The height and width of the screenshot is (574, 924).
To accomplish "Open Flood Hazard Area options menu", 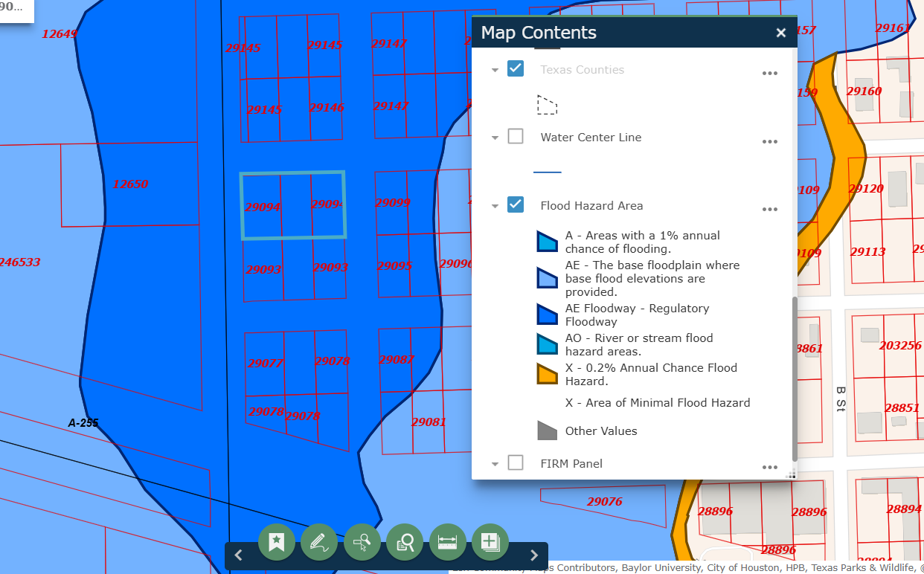I will (x=769, y=210).
